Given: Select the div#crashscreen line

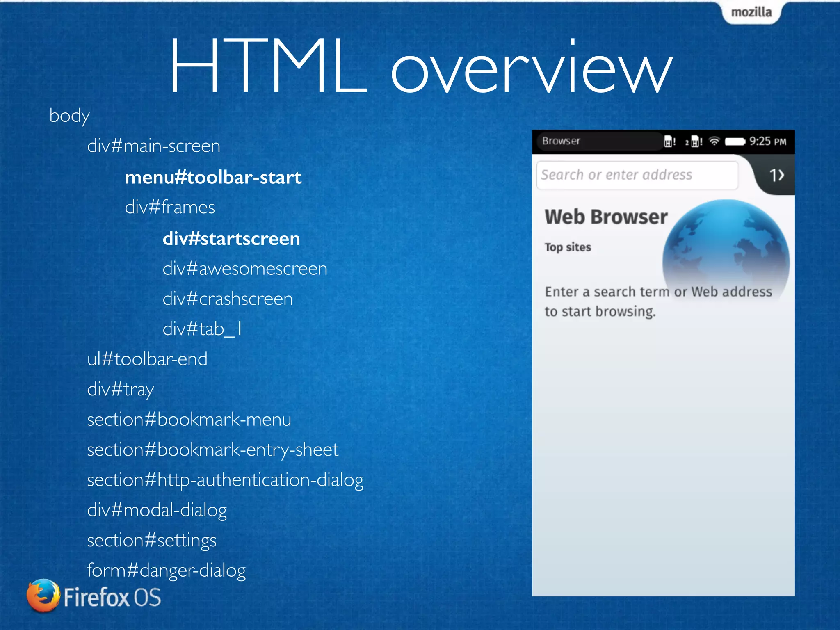Looking at the screenshot, I should (228, 299).
